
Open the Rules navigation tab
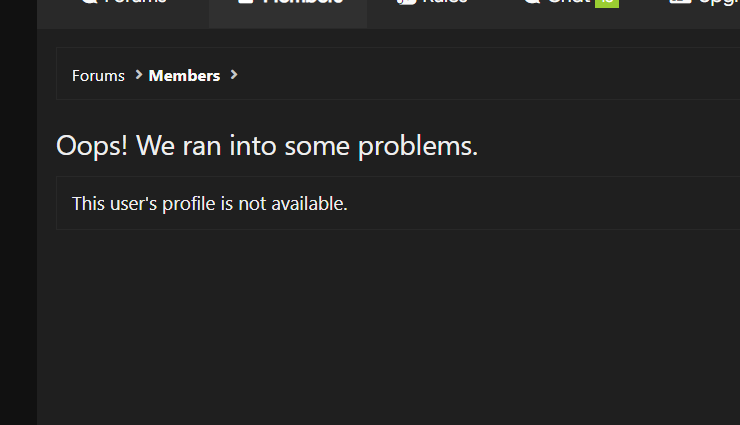432,4
